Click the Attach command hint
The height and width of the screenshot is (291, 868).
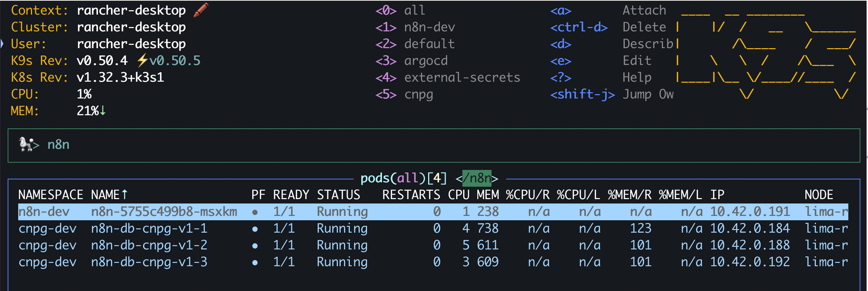608,10
